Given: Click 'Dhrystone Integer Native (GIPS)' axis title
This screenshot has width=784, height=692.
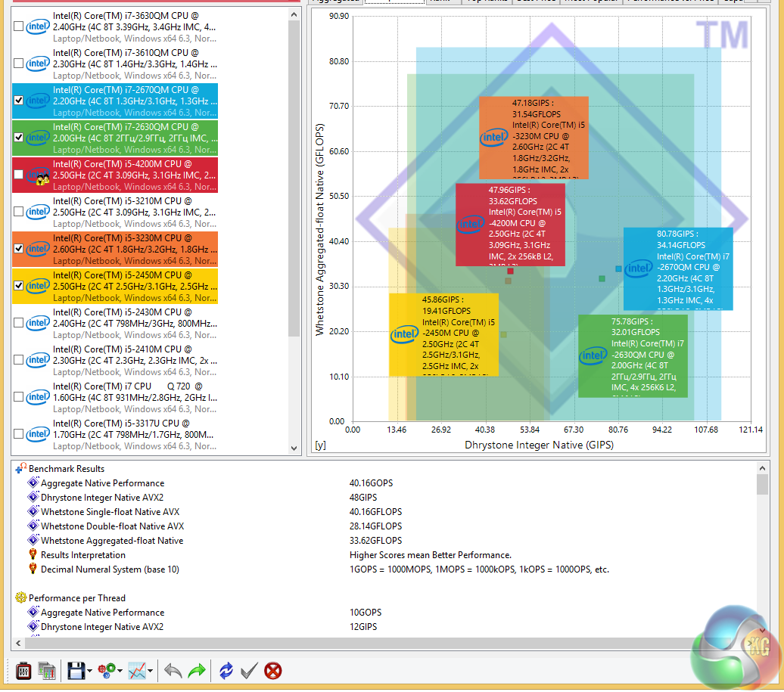Looking at the screenshot, I should tap(539, 445).
